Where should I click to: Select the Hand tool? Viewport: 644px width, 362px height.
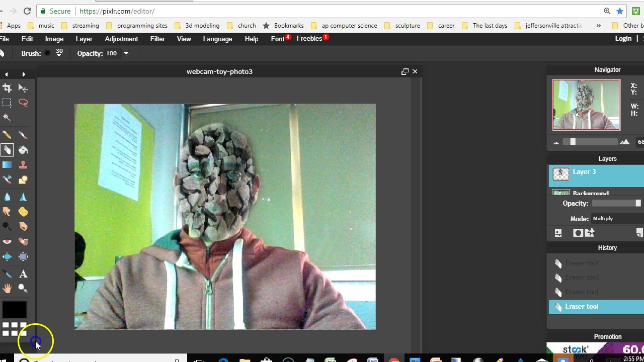click(x=7, y=289)
